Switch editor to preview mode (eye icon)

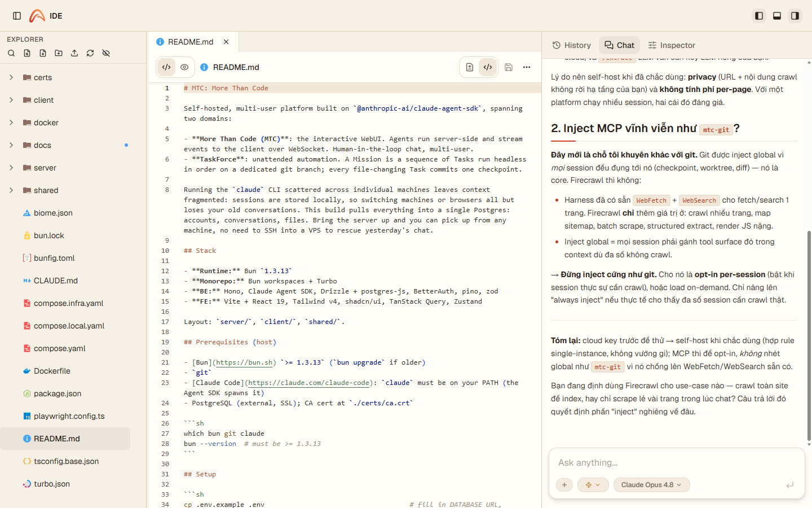click(x=184, y=67)
